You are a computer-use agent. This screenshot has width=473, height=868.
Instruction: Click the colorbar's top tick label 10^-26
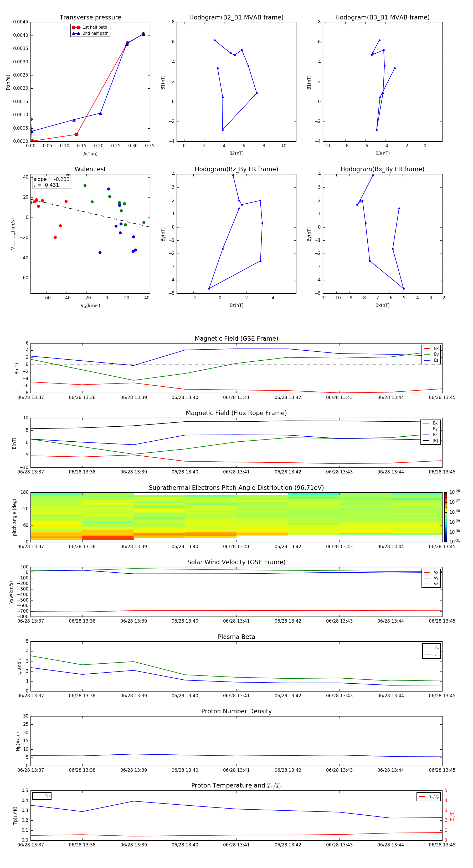[455, 492]
